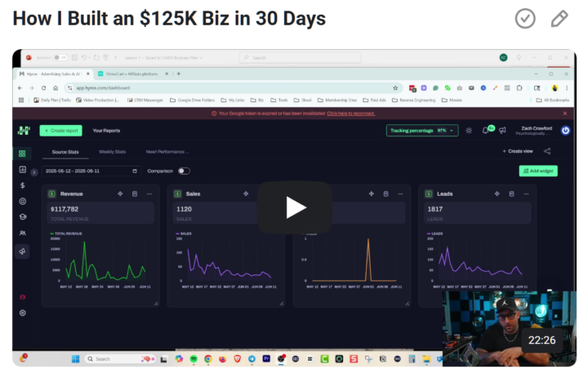Click Create view
This screenshot has width=588, height=374.
pyautogui.click(x=518, y=151)
